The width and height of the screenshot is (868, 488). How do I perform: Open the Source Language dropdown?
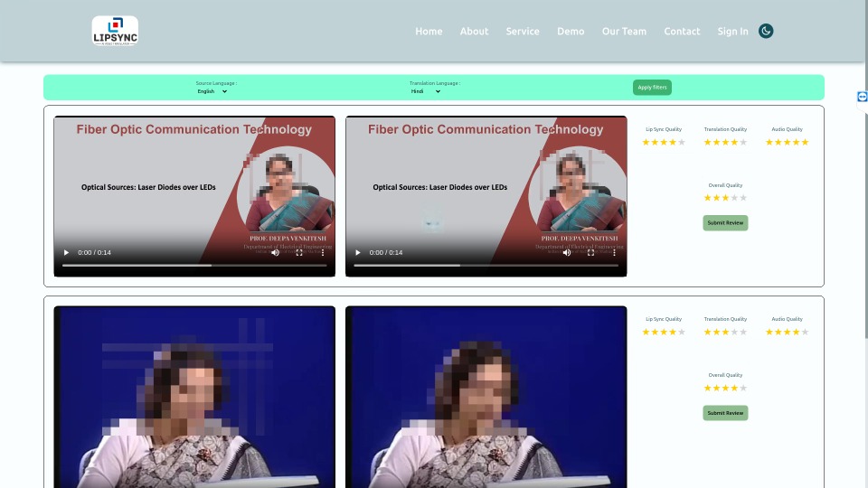click(x=212, y=91)
